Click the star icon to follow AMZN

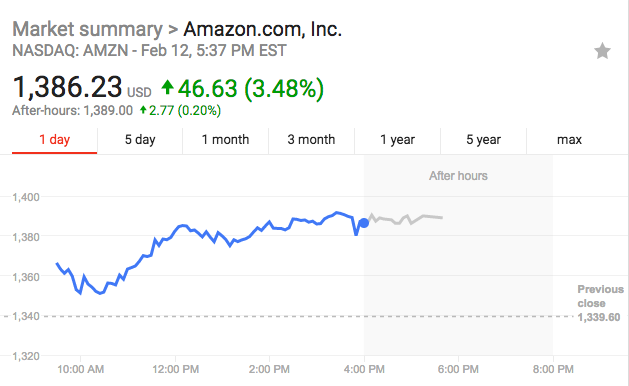[x=602, y=51]
